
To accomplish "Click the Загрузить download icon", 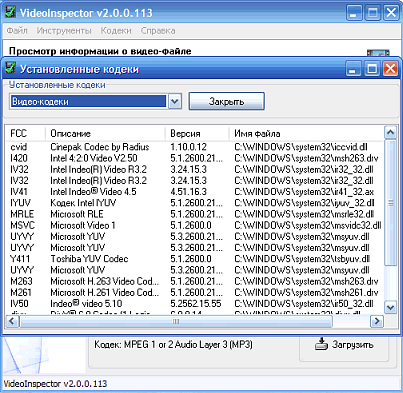I will click(x=321, y=344).
